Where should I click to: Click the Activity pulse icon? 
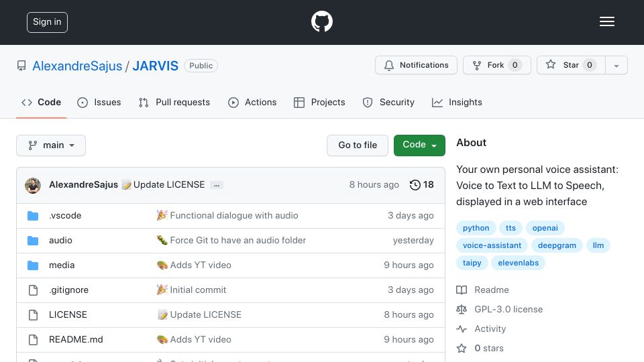(x=462, y=328)
